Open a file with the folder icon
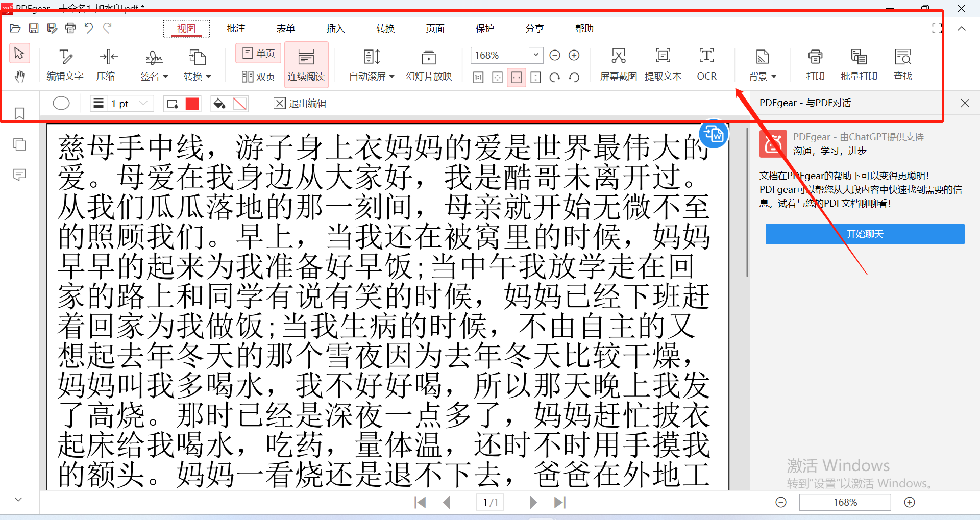980x520 pixels. pyautogui.click(x=15, y=29)
